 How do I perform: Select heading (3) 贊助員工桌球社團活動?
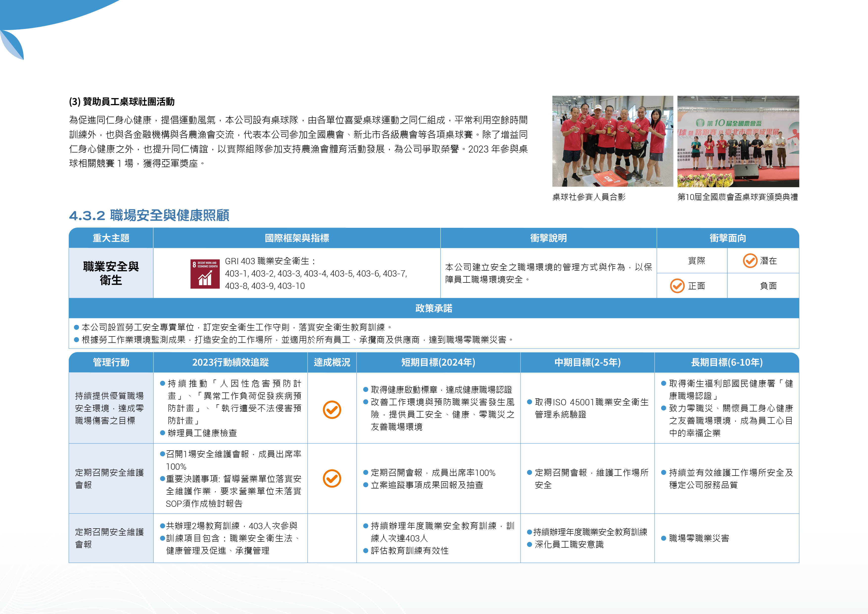[122, 102]
